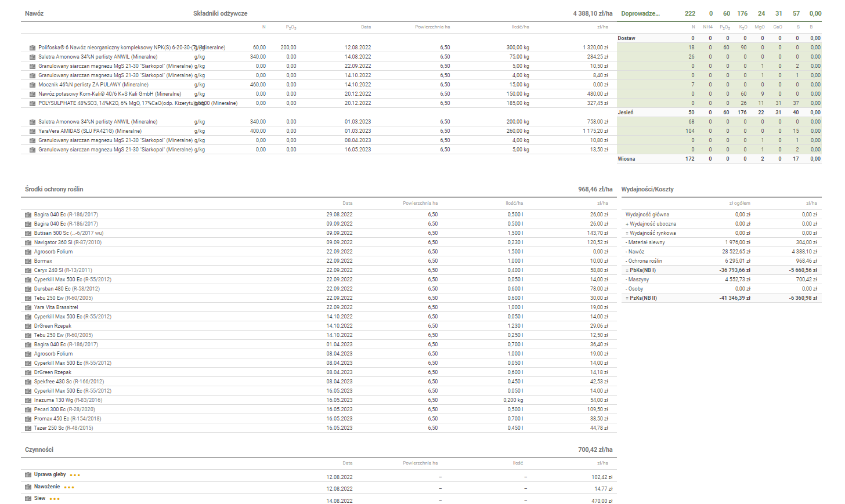
Task: Click the icon beside Butisan 500 Sc
Action: 28,233
